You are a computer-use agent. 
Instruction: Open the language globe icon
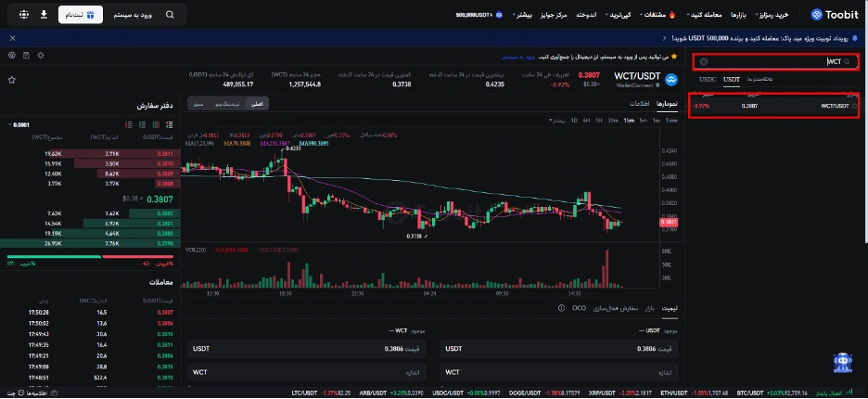pos(24,16)
